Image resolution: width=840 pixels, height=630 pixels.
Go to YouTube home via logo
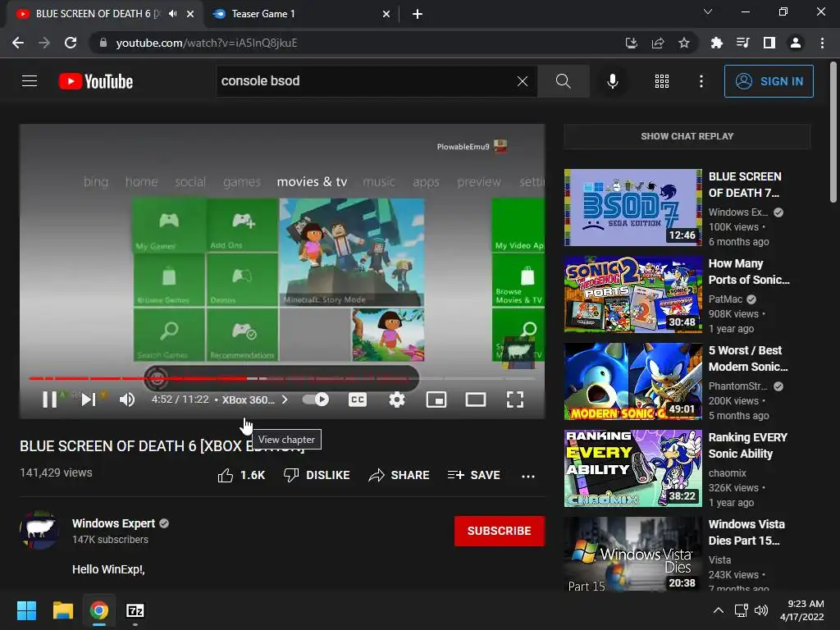point(96,81)
